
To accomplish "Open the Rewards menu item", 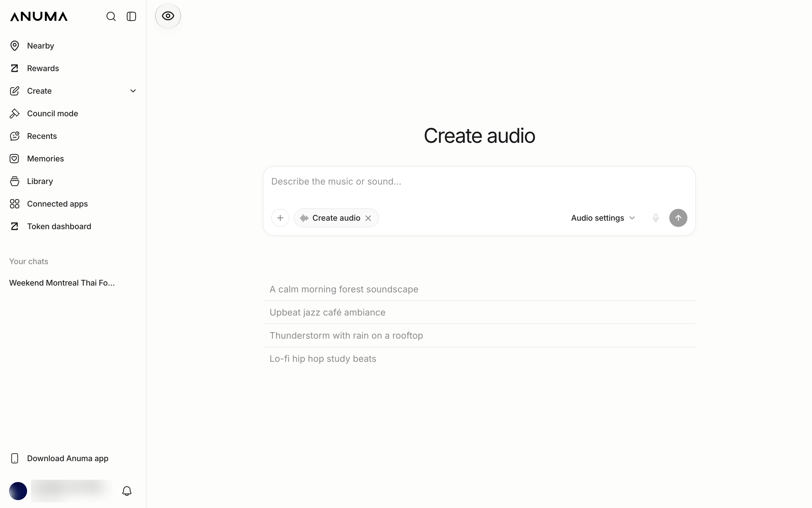I will click(73, 68).
